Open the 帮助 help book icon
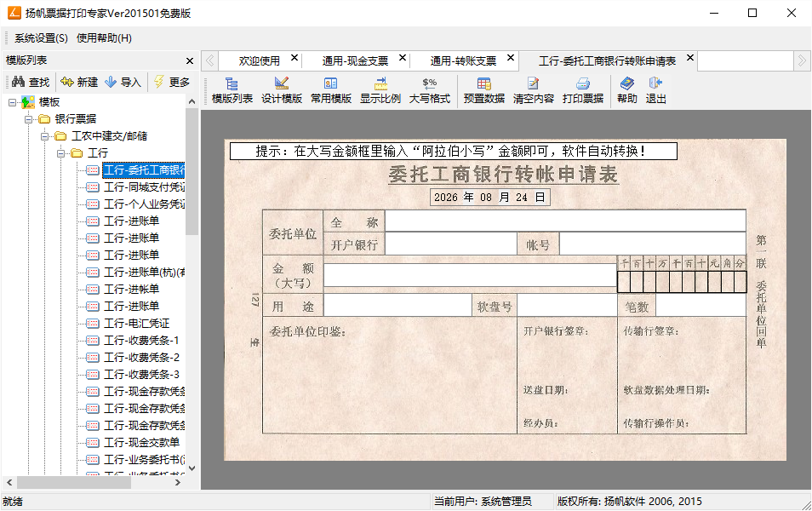 pos(627,90)
